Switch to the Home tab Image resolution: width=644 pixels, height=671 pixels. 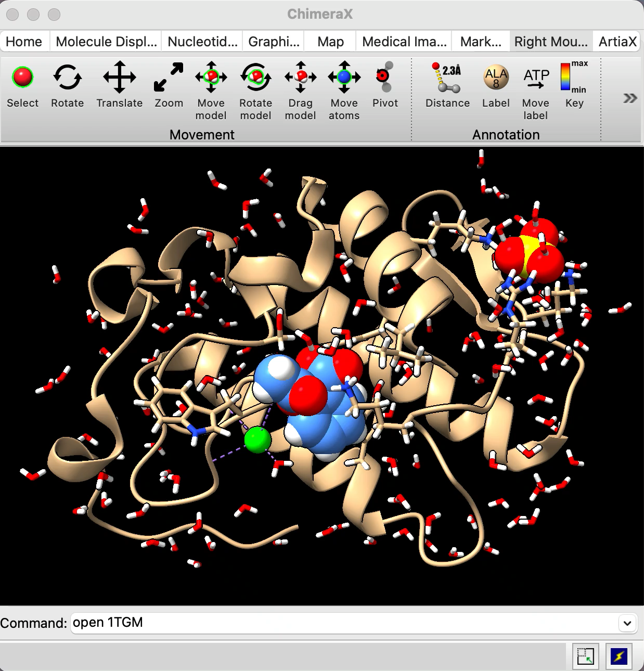(x=24, y=42)
